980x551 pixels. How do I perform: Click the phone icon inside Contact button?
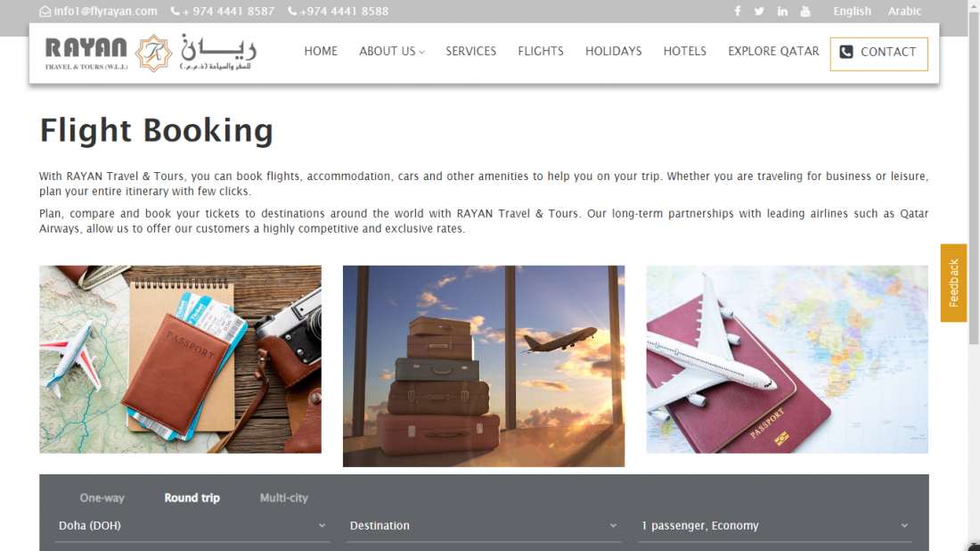pyautogui.click(x=846, y=52)
